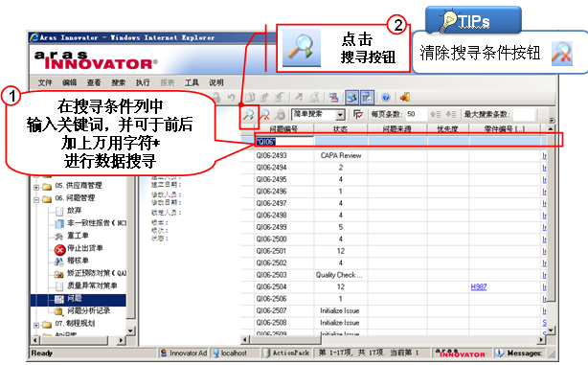Click the grid's vertical scrollbar down arrow
The image size is (588, 365).
tap(551, 331)
